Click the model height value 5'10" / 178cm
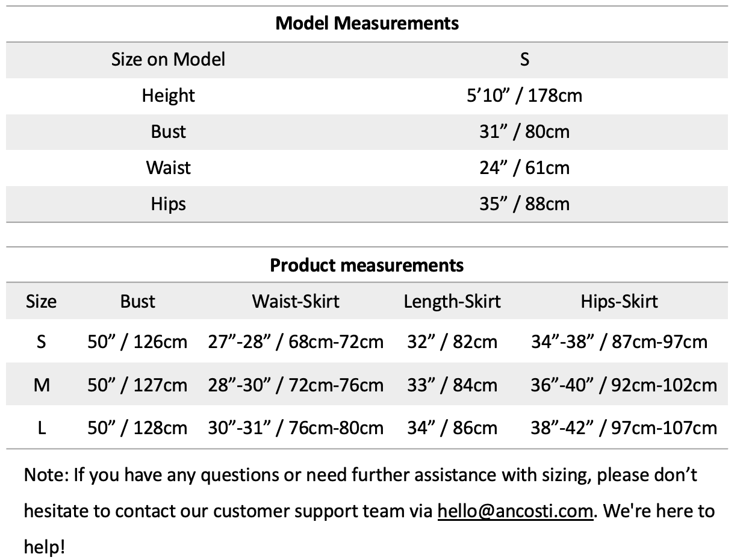The image size is (743, 560). [524, 95]
